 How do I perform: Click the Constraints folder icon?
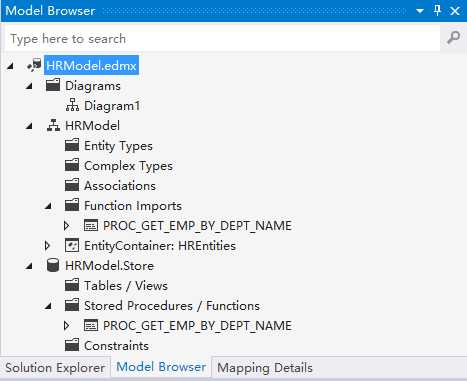(x=72, y=345)
